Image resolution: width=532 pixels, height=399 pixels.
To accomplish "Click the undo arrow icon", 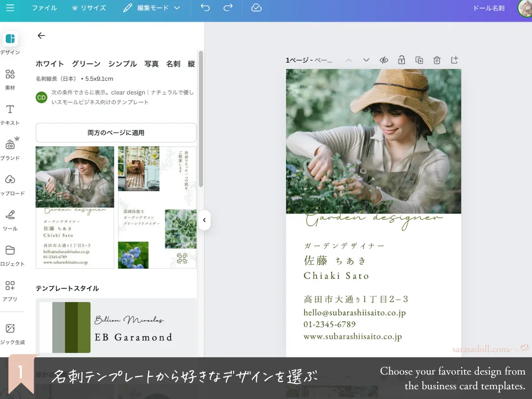I will [x=205, y=8].
